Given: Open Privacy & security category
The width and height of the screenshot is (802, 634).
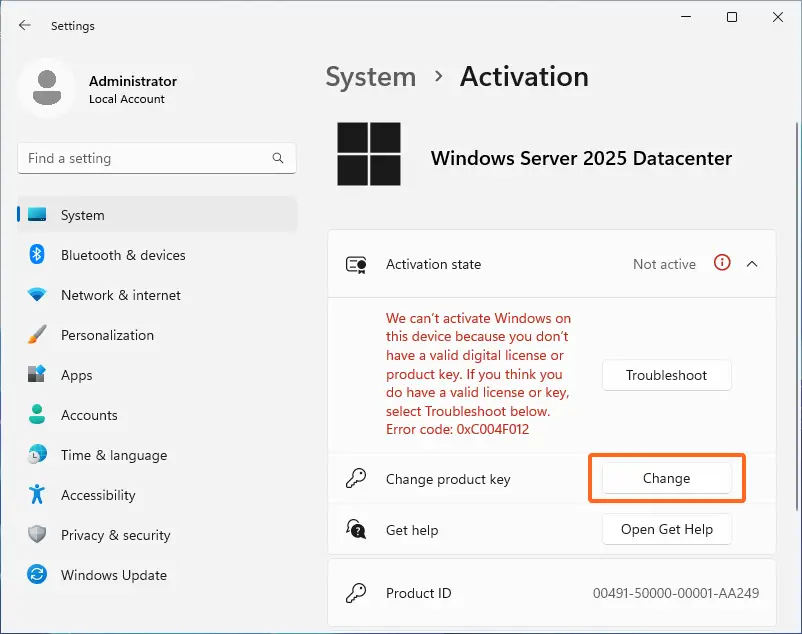Looking at the screenshot, I should click(157, 534).
